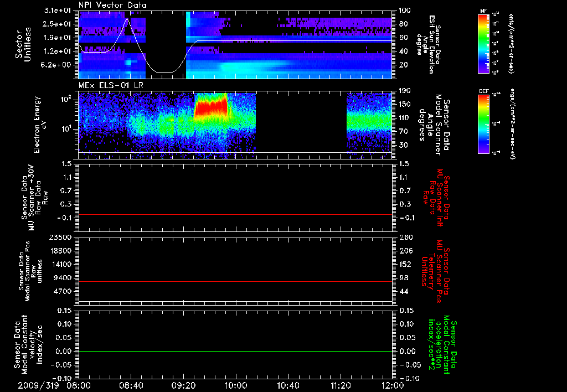The width and height of the screenshot is (567, 392).
Task: Click the 4700 scanner position tick label
Action: 63,291
